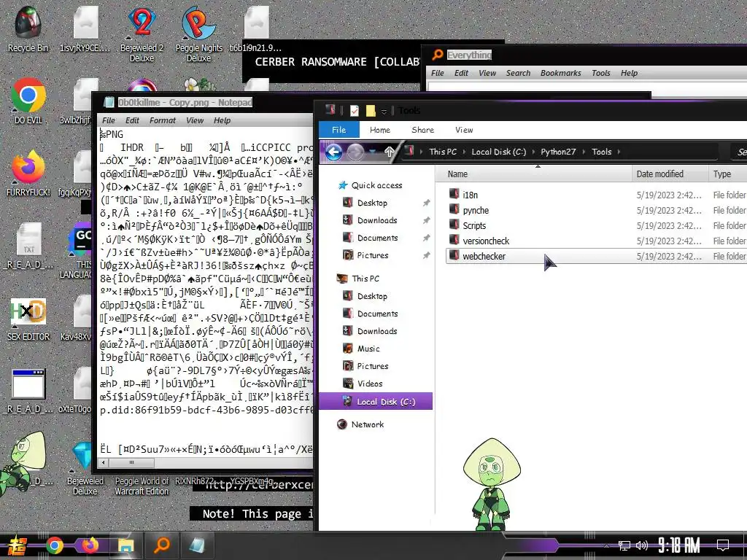The width and height of the screenshot is (747, 560).
Task: Click the Everything search input field
Action: pyautogui.click(x=587, y=87)
